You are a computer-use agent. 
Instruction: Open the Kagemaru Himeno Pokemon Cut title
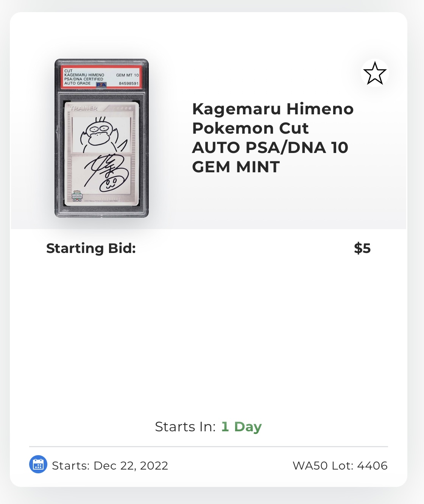pos(273,137)
